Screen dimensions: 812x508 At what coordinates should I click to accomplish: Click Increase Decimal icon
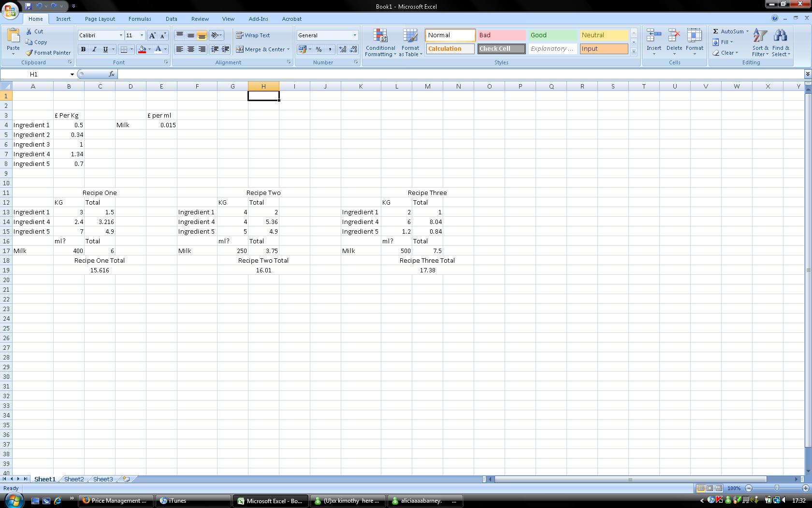(x=343, y=49)
